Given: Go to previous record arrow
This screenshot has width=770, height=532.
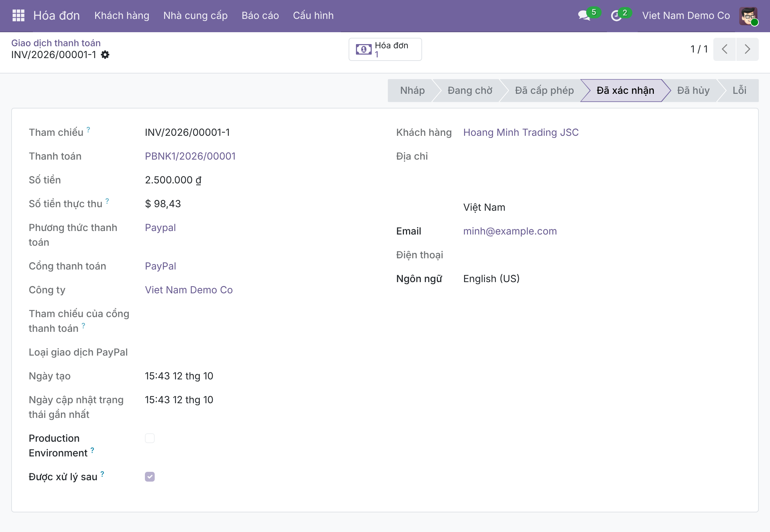Looking at the screenshot, I should [x=724, y=49].
